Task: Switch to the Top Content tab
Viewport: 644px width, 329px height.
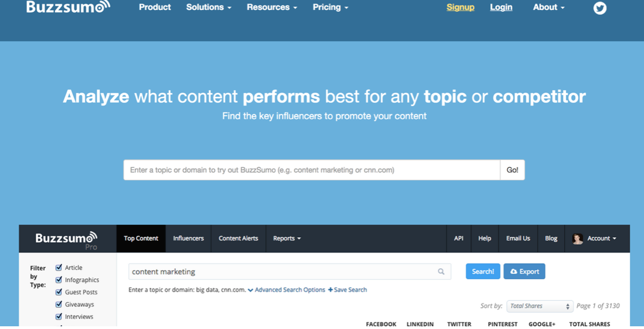Action: [x=141, y=238]
